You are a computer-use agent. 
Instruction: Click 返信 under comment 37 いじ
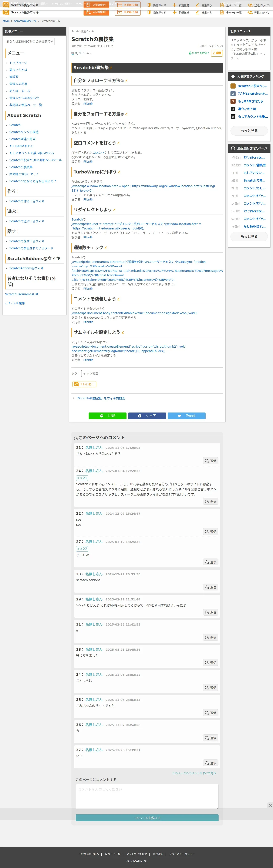tap(211, 763)
